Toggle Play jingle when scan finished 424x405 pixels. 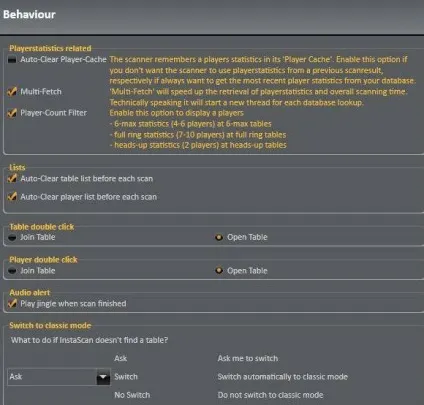[x=12, y=304]
